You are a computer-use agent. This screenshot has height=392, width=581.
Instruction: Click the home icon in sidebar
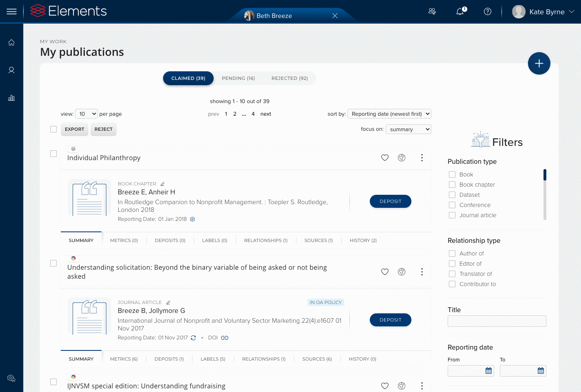tap(11, 42)
